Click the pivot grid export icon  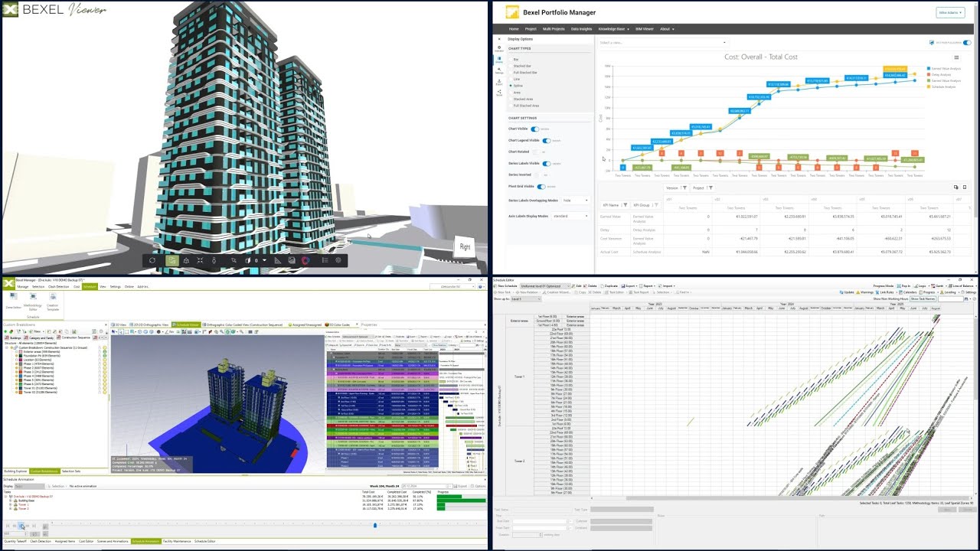point(965,187)
